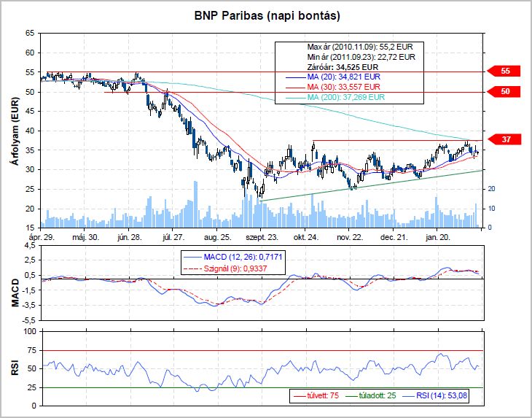532x418 pixels.
Task: Click the "MA (200): 37,269 EUR" legend entry
Action: click(x=335, y=98)
